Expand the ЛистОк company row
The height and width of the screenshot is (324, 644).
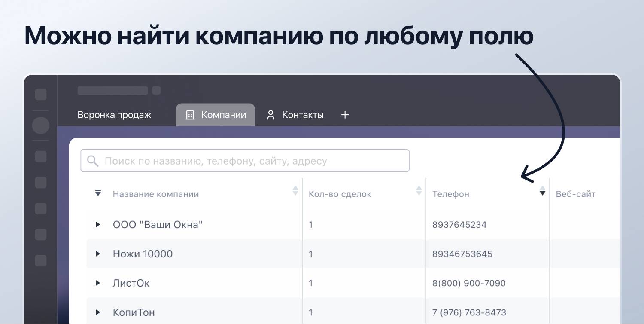[98, 283]
